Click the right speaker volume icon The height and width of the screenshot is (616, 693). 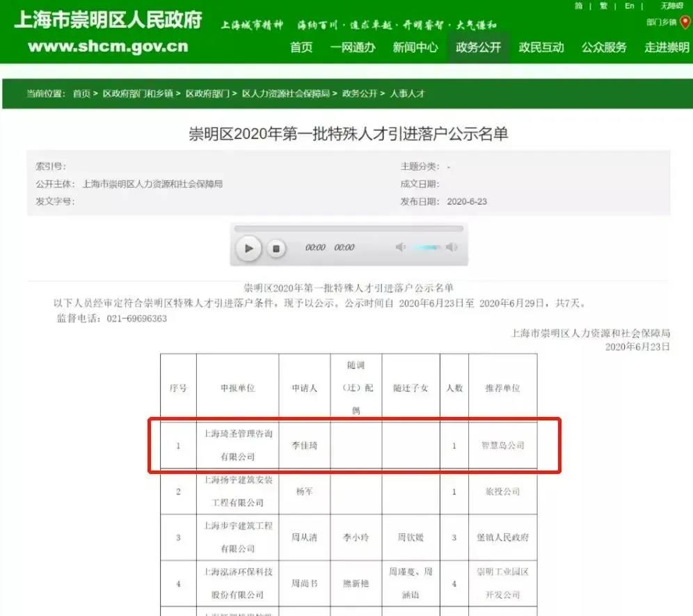click(453, 248)
